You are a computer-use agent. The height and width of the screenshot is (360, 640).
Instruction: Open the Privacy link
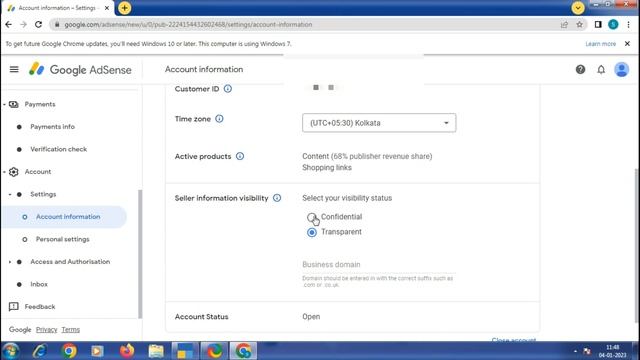pyautogui.click(x=47, y=329)
